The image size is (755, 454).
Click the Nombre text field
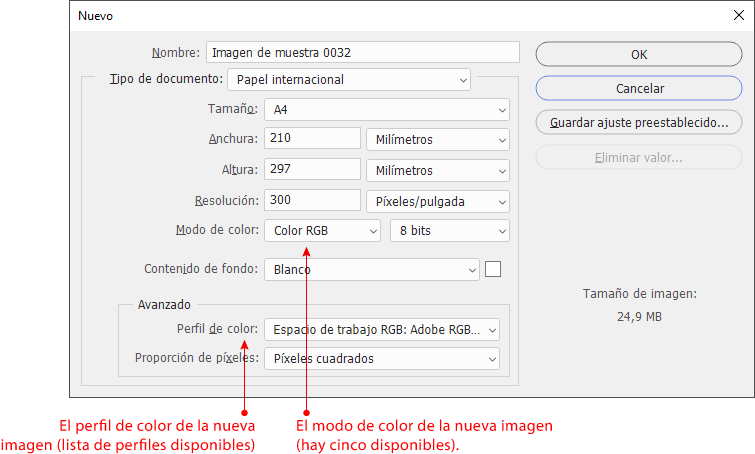click(362, 52)
